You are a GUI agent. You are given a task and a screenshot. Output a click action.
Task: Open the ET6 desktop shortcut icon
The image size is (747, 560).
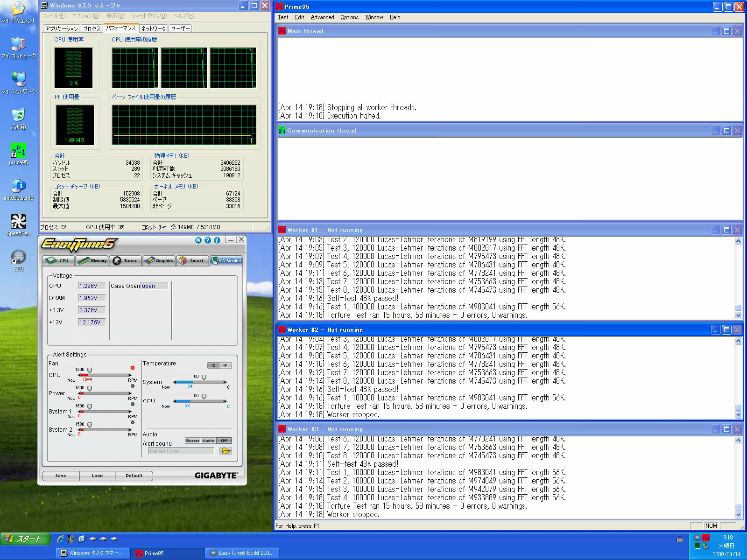click(18, 260)
